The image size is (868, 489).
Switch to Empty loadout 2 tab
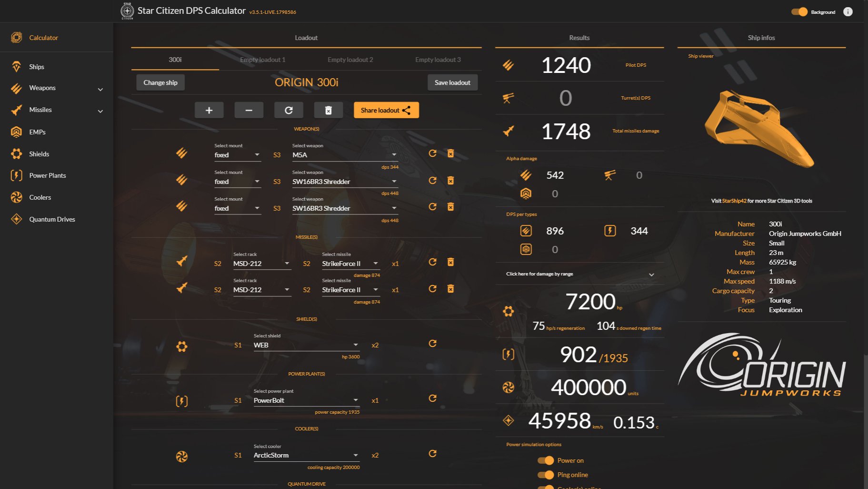pos(350,60)
